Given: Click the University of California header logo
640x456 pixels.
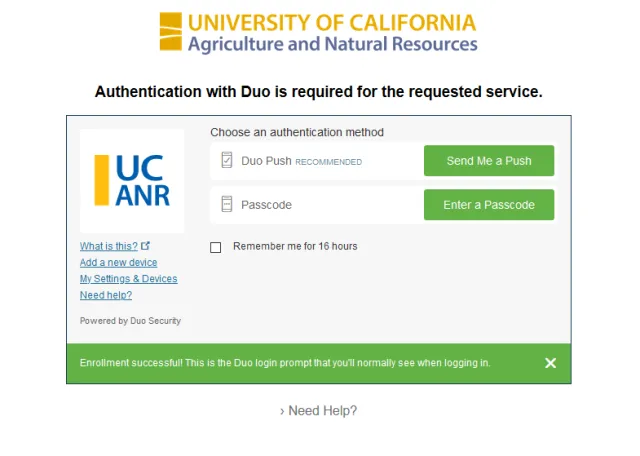Looking at the screenshot, I should tap(318, 33).
